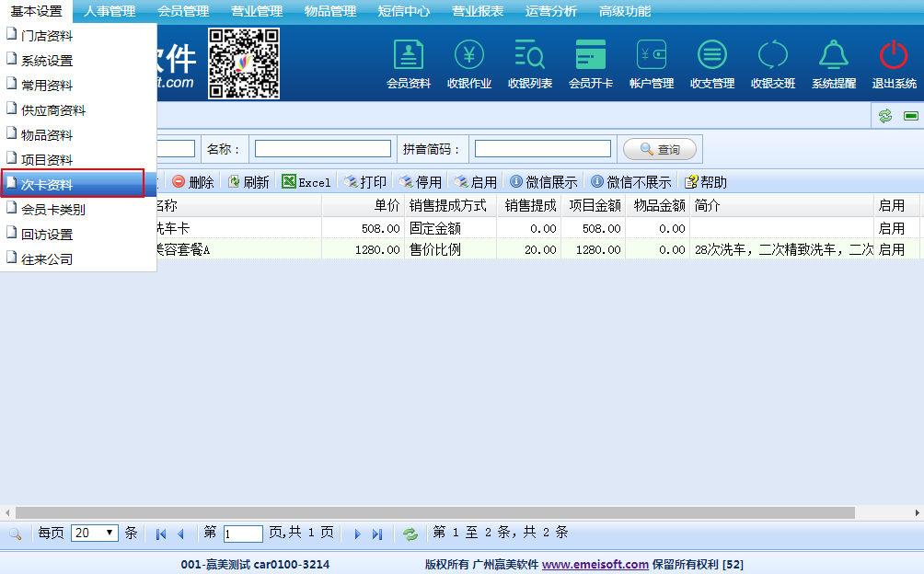This screenshot has height=574, width=924.
Task: Open the 会员资料 member info icon
Action: click(409, 63)
